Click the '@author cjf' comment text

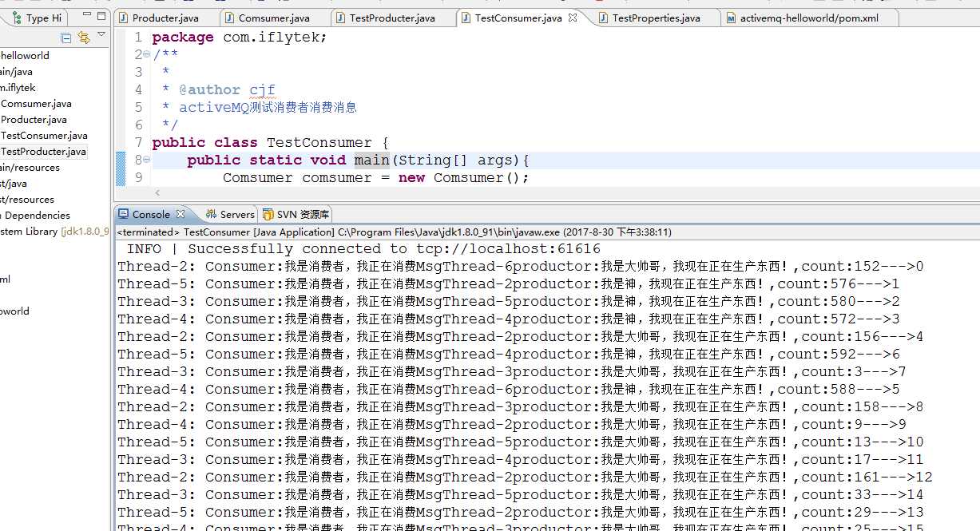[x=227, y=89]
